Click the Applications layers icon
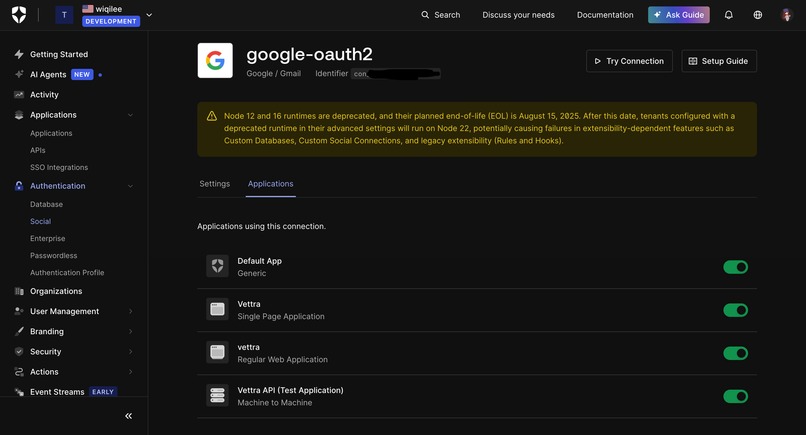The width and height of the screenshot is (806, 435). click(x=19, y=115)
